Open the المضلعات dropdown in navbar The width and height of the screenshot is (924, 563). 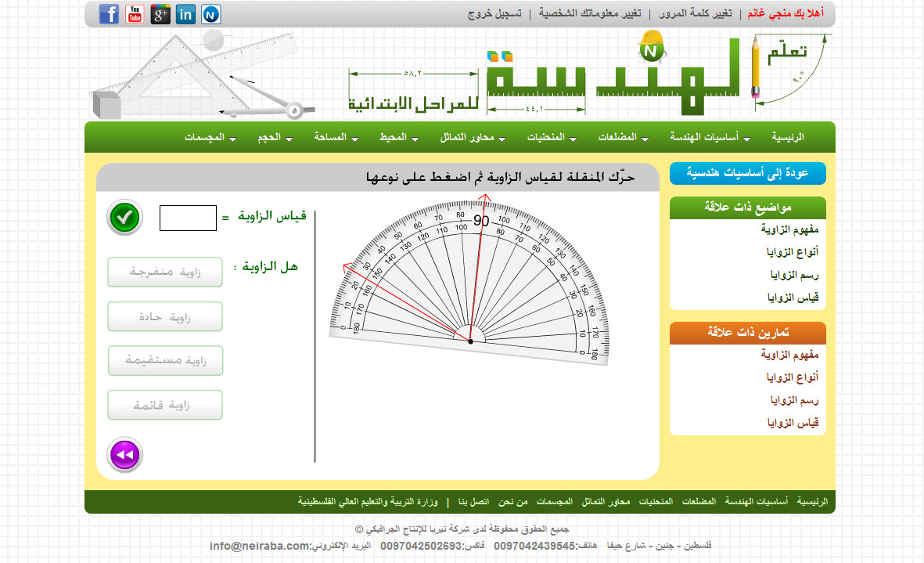tap(623, 138)
